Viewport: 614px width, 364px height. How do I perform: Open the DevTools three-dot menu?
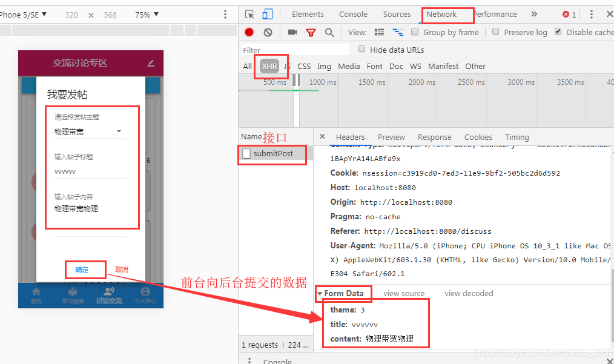591,15
